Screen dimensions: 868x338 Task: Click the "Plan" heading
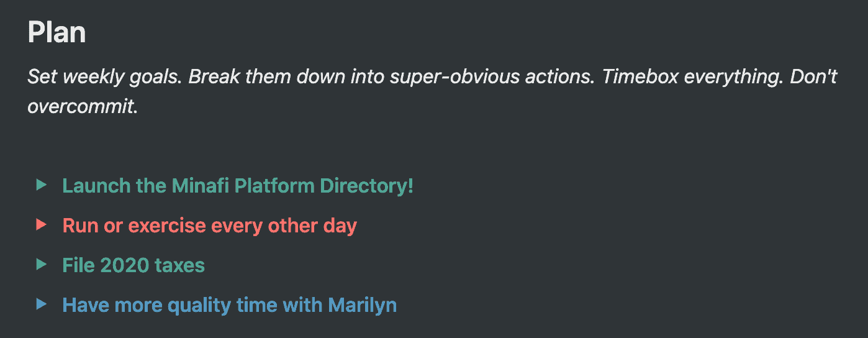click(57, 32)
